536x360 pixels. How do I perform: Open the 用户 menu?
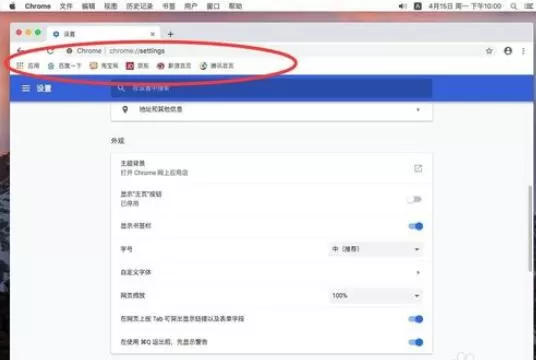[191, 6]
